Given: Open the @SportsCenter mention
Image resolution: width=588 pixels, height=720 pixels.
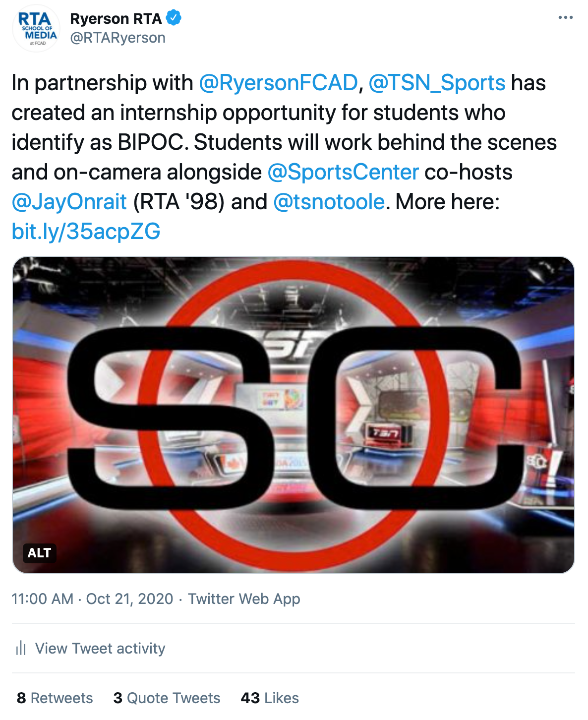Looking at the screenshot, I should coord(343,172).
